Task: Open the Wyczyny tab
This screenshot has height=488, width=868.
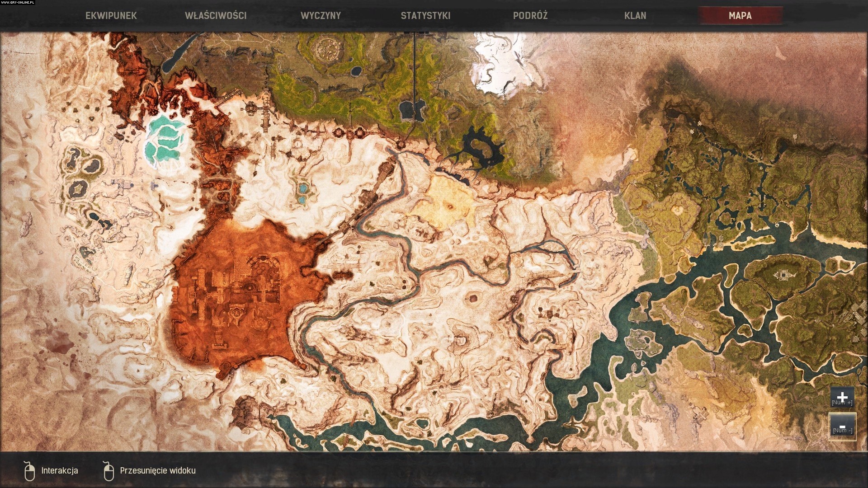Action: point(321,15)
